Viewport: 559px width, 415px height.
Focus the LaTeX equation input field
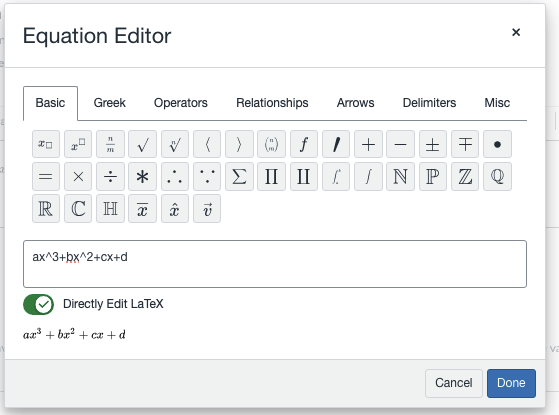(275, 264)
